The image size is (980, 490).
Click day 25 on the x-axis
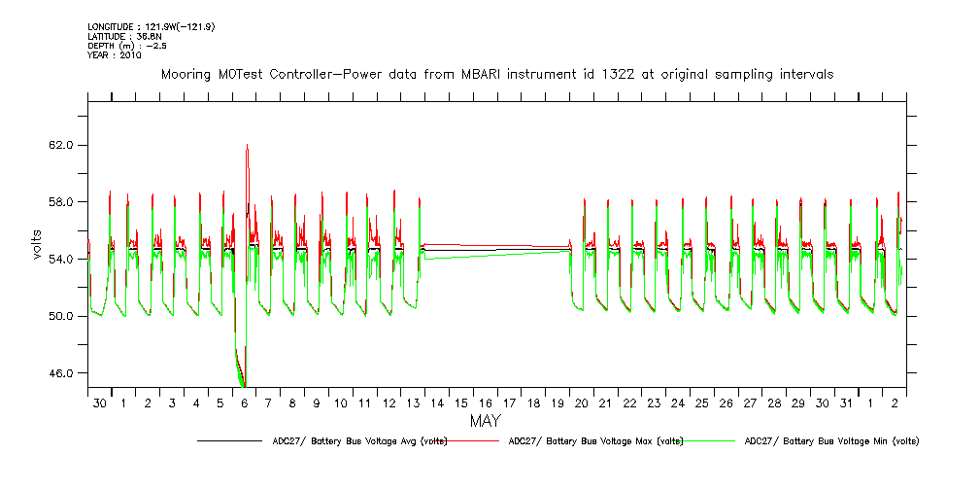tap(702, 402)
